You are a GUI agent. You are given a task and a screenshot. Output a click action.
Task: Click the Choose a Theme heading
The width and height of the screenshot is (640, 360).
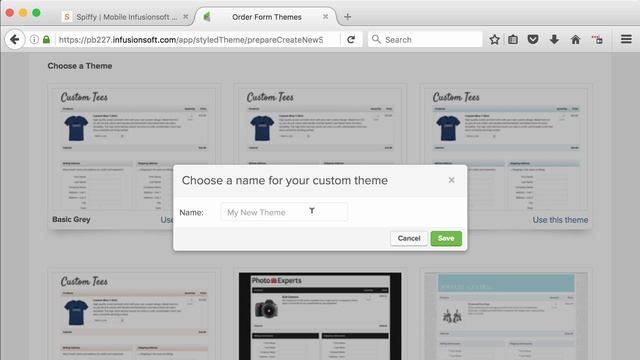coord(80,66)
